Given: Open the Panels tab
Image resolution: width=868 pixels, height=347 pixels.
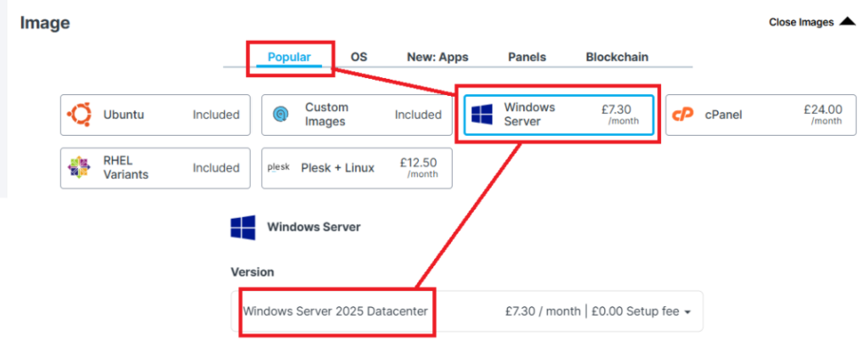Looking at the screenshot, I should pos(526,58).
